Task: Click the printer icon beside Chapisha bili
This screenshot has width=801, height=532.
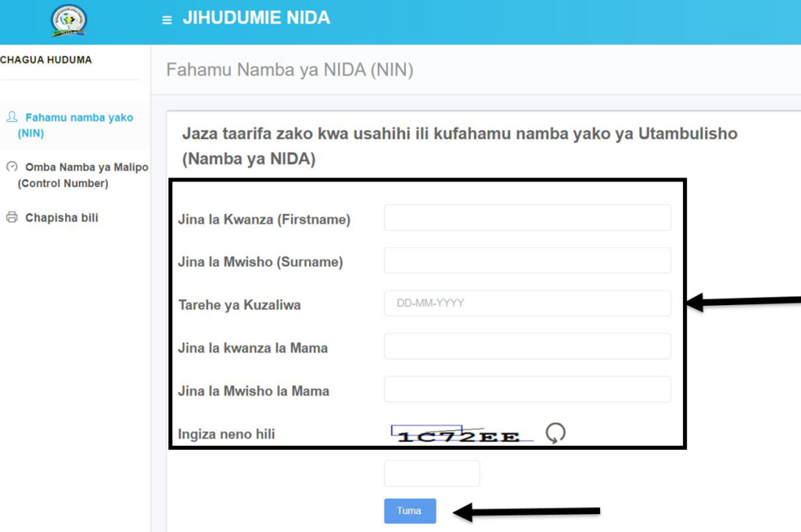Action: (12, 217)
